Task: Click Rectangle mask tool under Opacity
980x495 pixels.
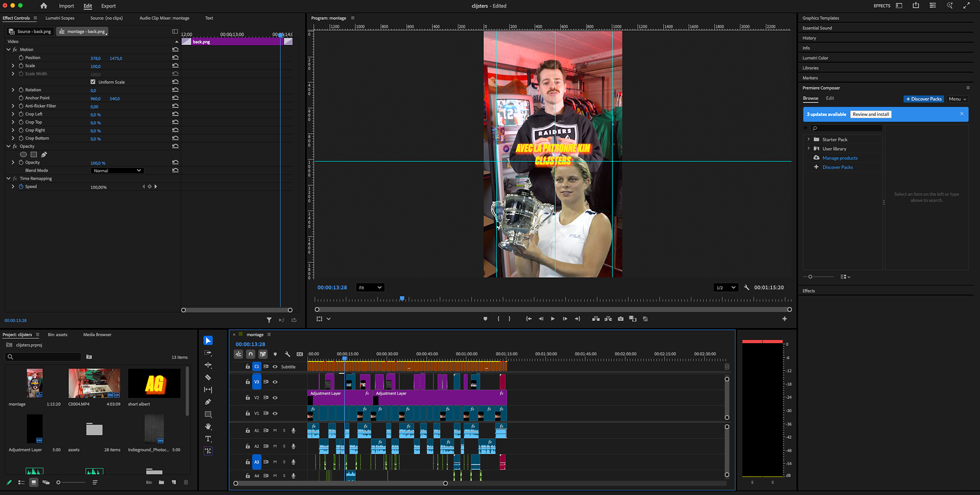Action: (x=34, y=154)
